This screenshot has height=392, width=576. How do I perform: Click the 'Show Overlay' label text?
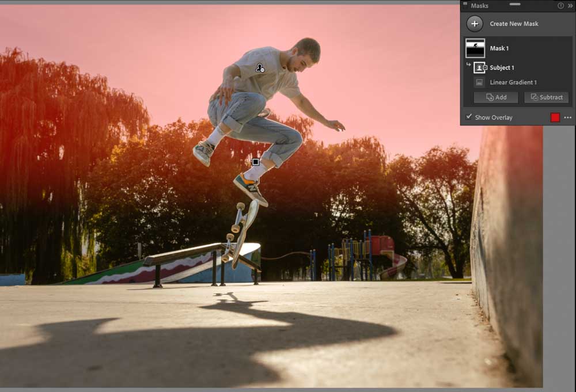[x=494, y=117]
